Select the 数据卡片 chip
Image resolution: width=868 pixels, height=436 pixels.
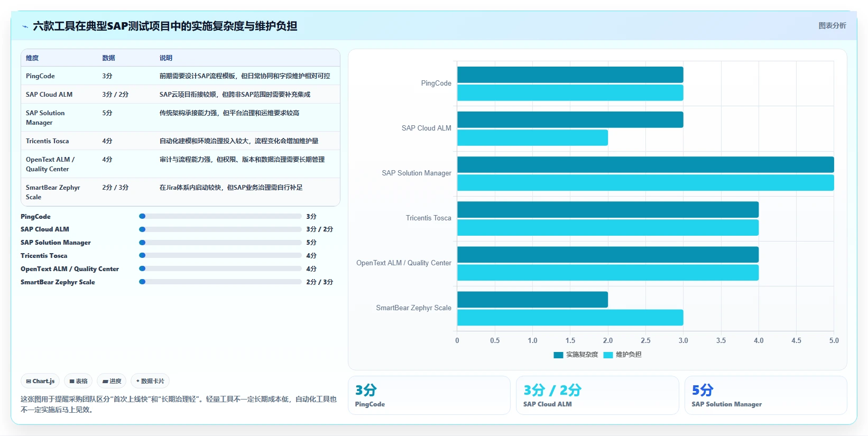[150, 381]
